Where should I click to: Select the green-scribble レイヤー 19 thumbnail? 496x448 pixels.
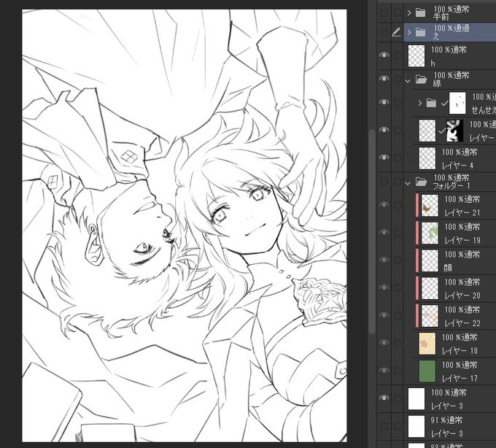[x=430, y=233]
